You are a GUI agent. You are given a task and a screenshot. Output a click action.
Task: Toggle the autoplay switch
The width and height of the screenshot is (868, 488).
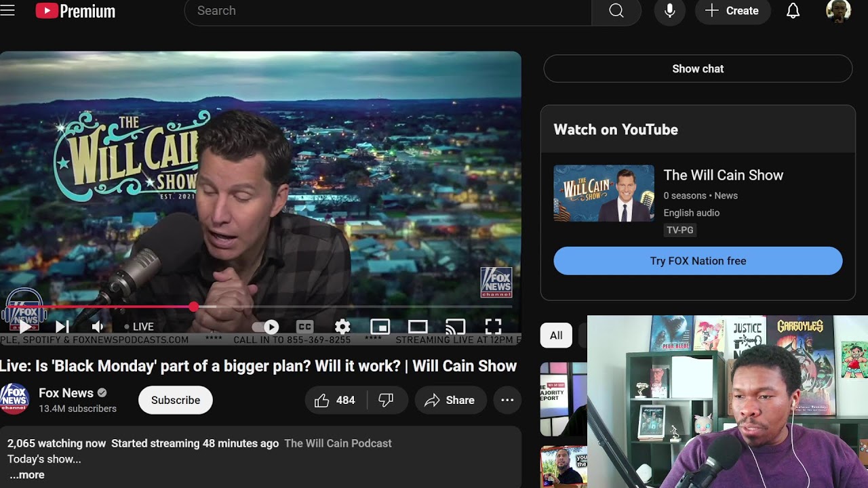coord(265,327)
